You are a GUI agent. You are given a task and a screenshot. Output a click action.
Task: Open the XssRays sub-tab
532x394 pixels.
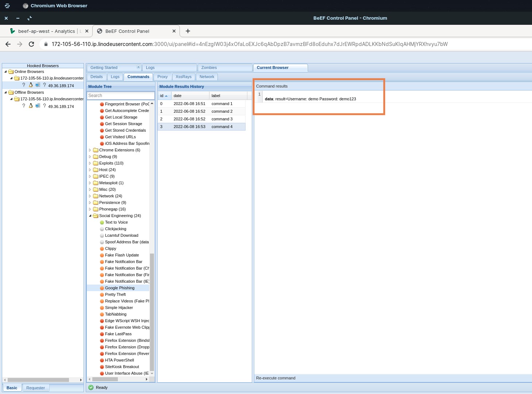(184, 77)
